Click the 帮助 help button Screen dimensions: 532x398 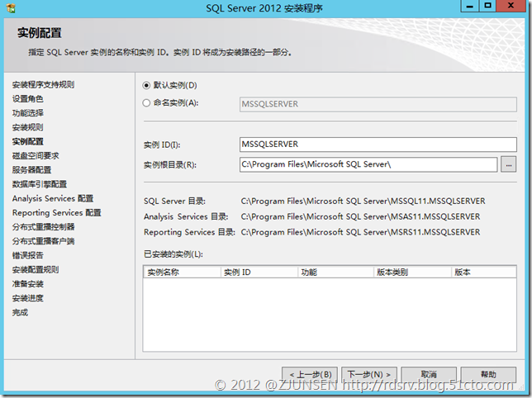coord(488,375)
